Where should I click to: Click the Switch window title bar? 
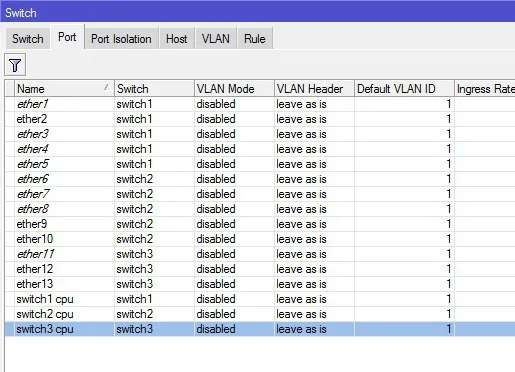pyautogui.click(x=257, y=12)
